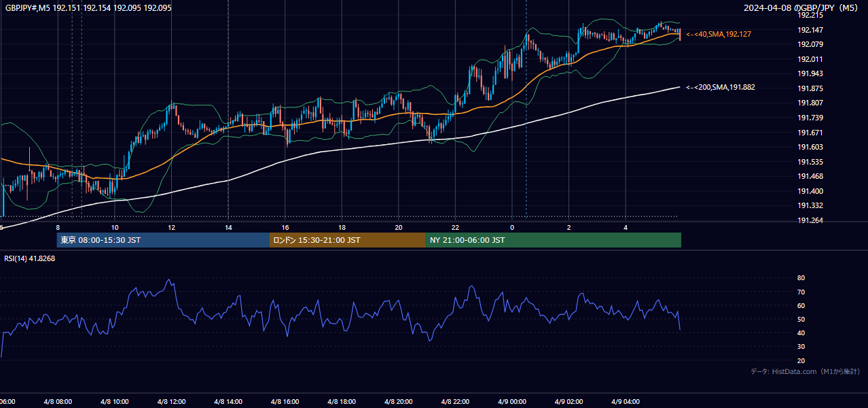868x408 pixels.
Task: Click price axis label 191.671
Action: pyautogui.click(x=810, y=133)
